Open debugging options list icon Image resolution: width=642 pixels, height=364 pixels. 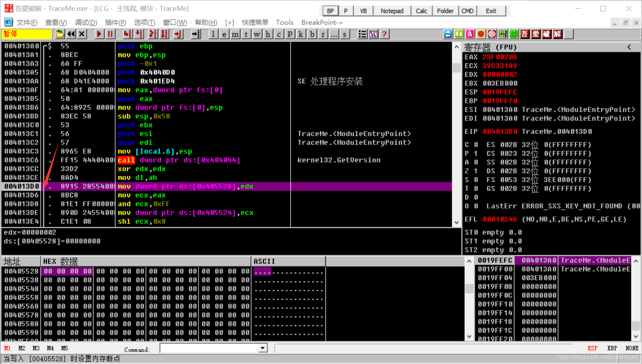[x=362, y=34]
